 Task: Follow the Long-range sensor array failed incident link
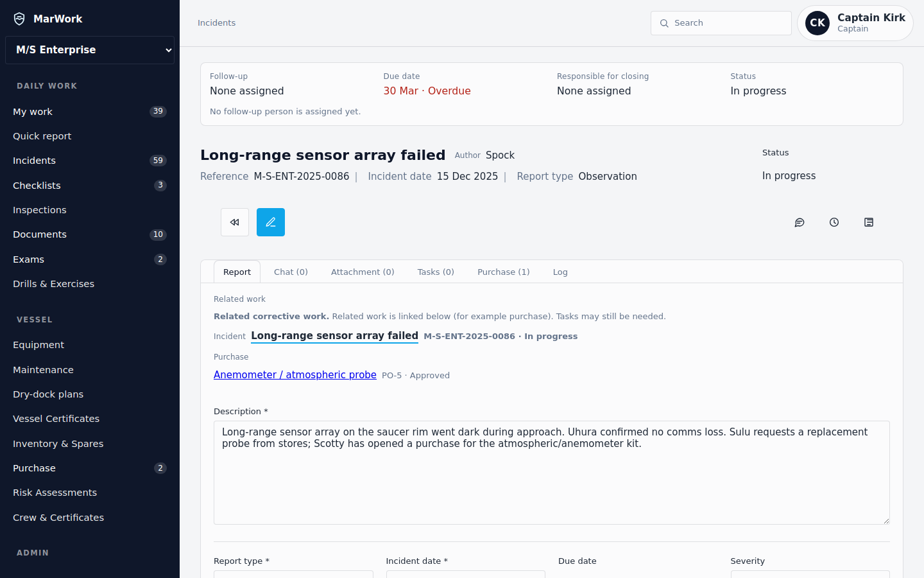tap(334, 336)
